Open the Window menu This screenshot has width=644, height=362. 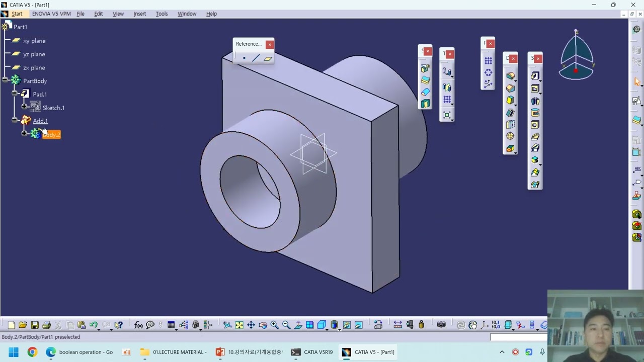click(x=187, y=14)
